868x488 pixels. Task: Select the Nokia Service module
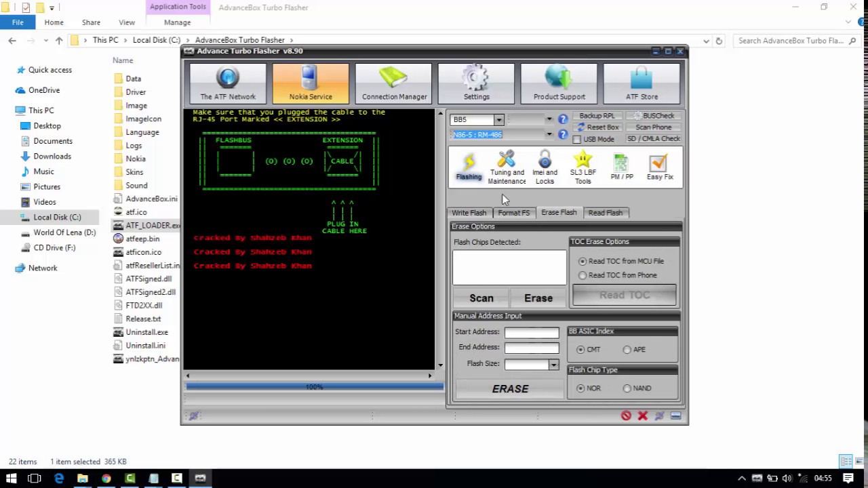tap(311, 83)
